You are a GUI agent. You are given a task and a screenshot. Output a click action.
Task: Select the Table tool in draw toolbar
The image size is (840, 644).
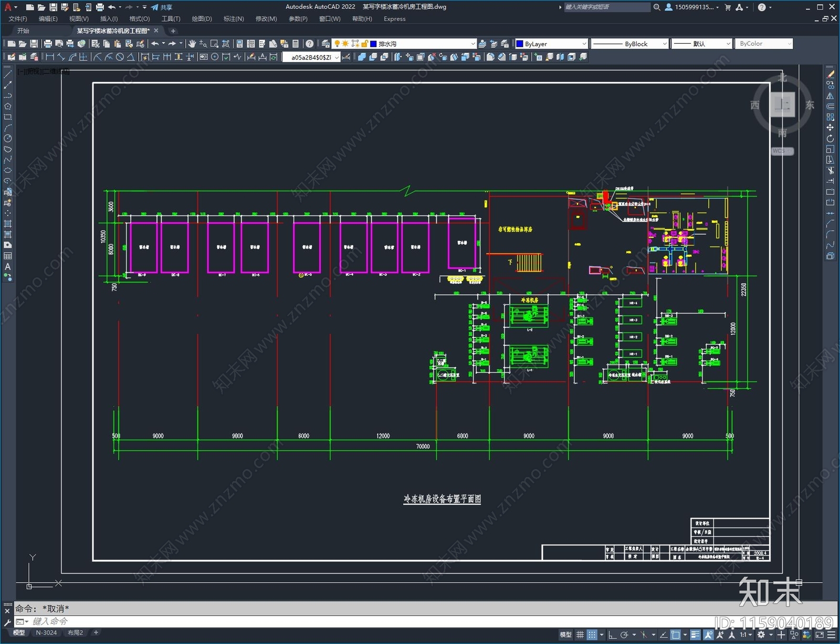coord(7,256)
